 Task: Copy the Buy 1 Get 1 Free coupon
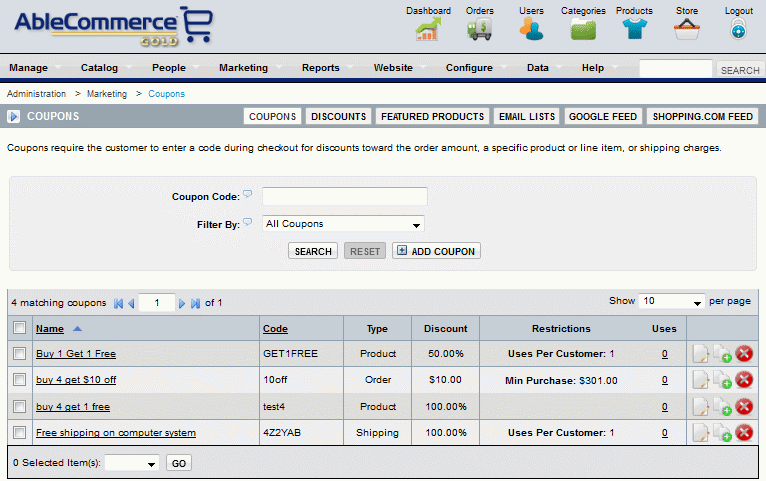[x=722, y=354]
